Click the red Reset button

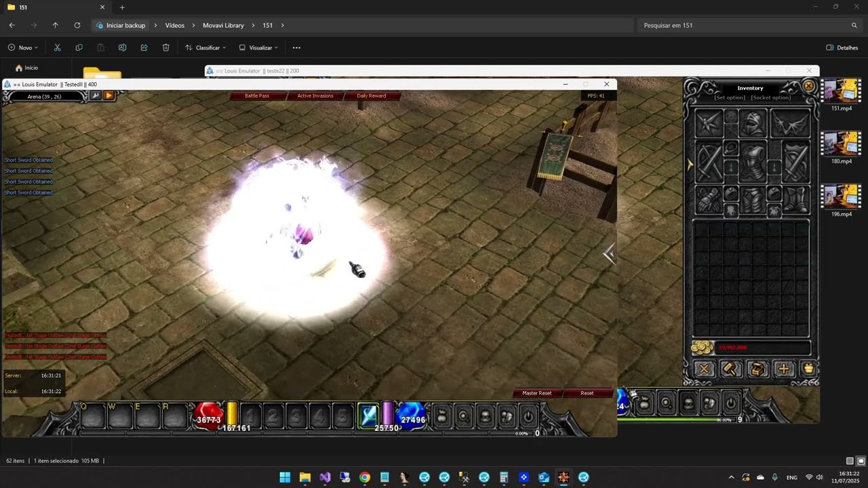click(587, 393)
